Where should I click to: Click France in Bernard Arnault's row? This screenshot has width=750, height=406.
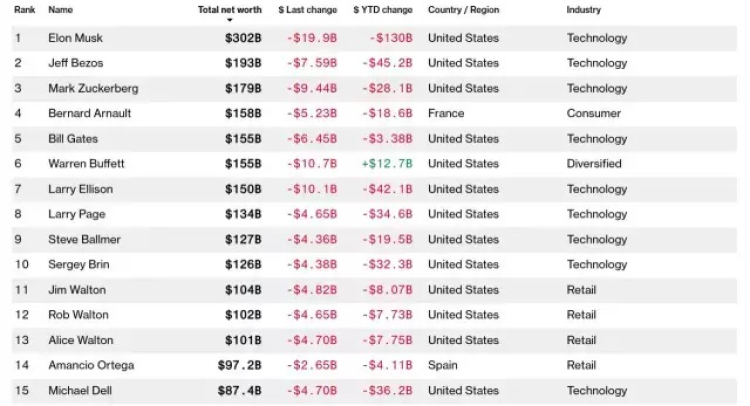[x=446, y=114]
